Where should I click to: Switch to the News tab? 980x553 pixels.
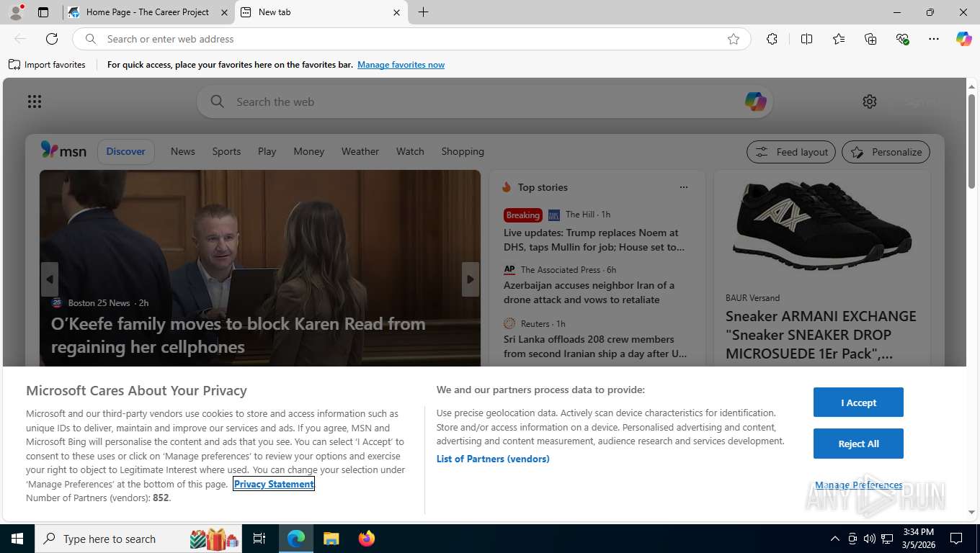pos(183,151)
